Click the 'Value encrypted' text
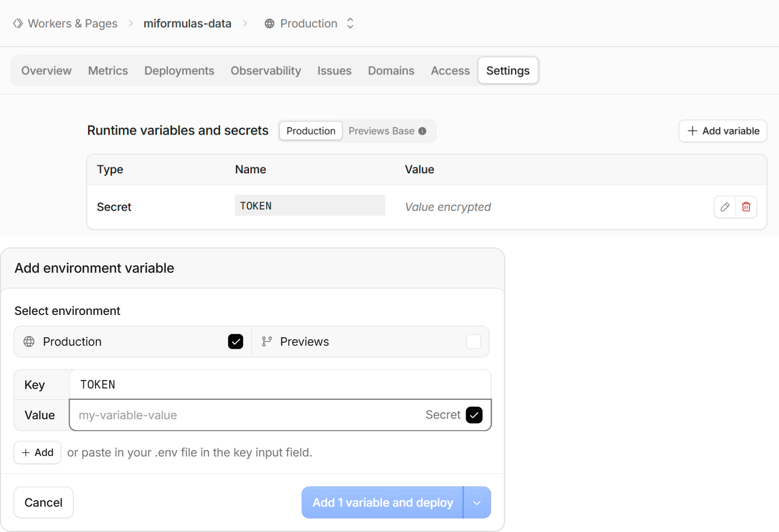The image size is (779, 532). pos(448,207)
